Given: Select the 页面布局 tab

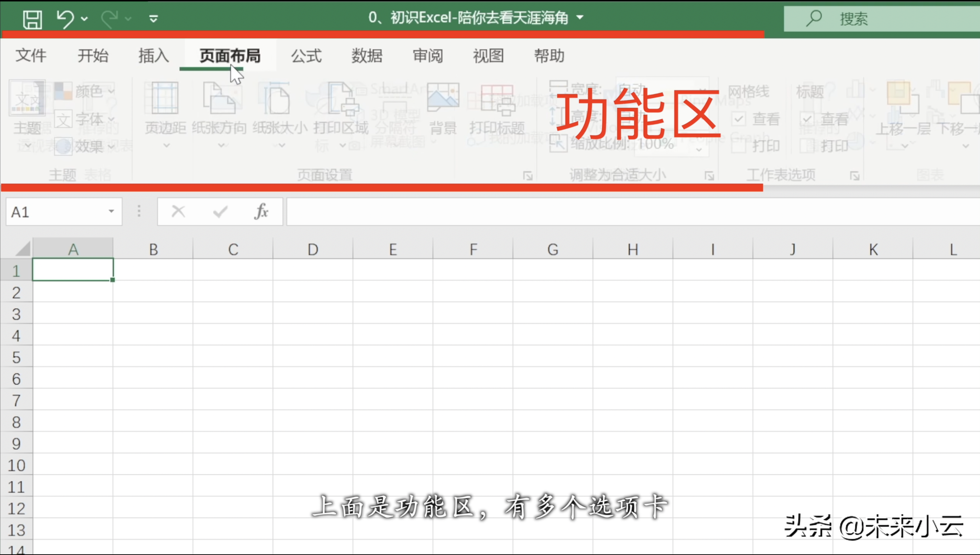Looking at the screenshot, I should tap(230, 56).
